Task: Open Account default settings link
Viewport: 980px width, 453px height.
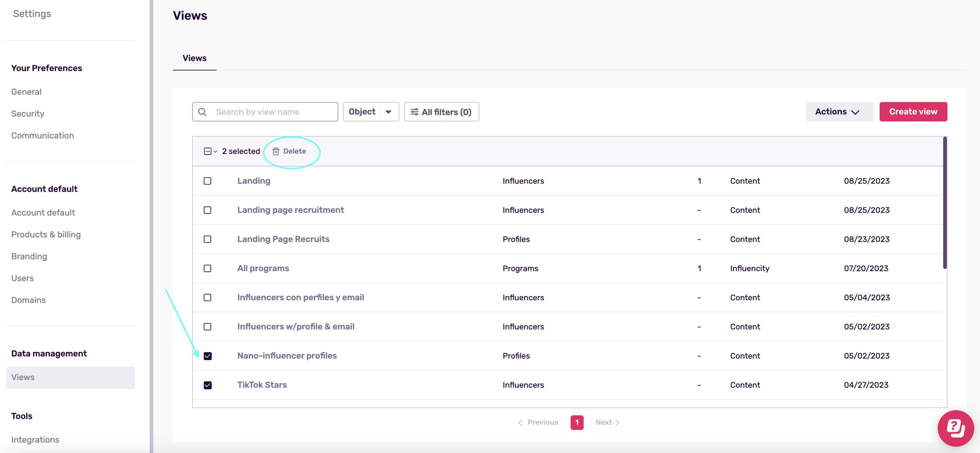Action: [43, 213]
